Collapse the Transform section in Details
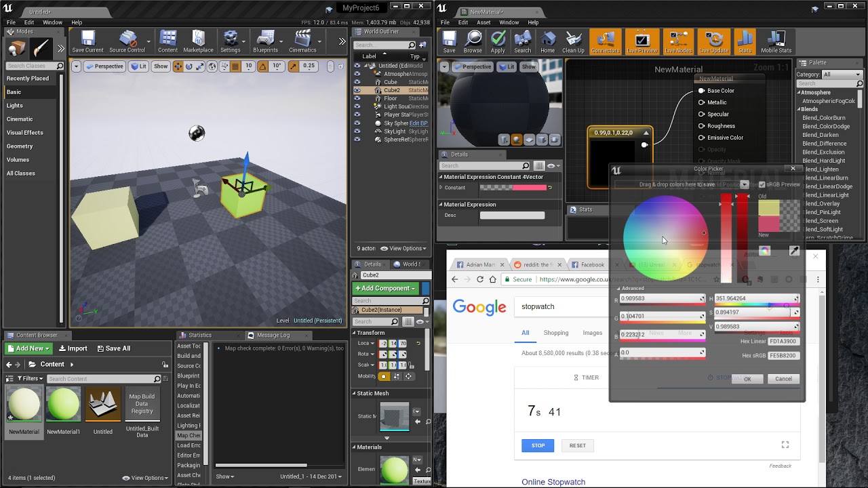The height and width of the screenshot is (488, 868). (x=354, y=333)
